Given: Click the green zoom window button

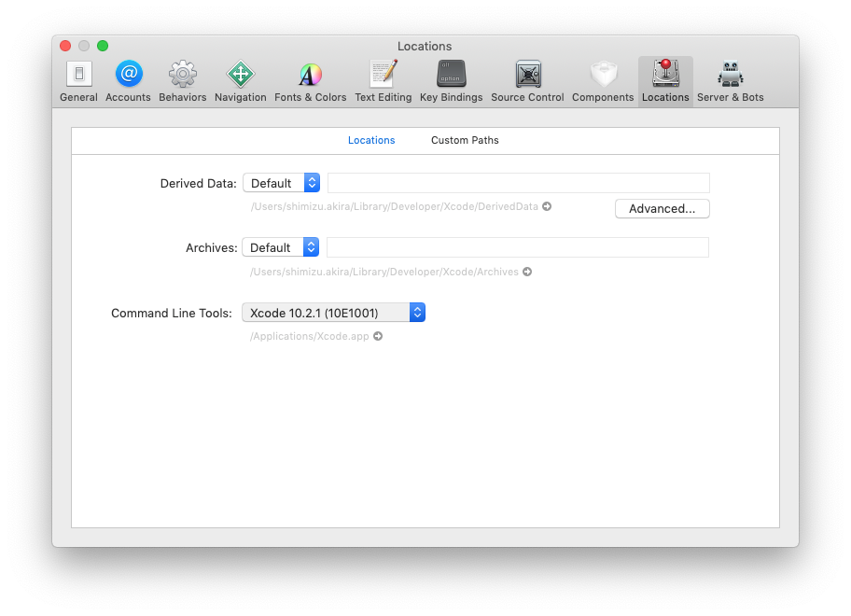Looking at the screenshot, I should click(x=103, y=46).
